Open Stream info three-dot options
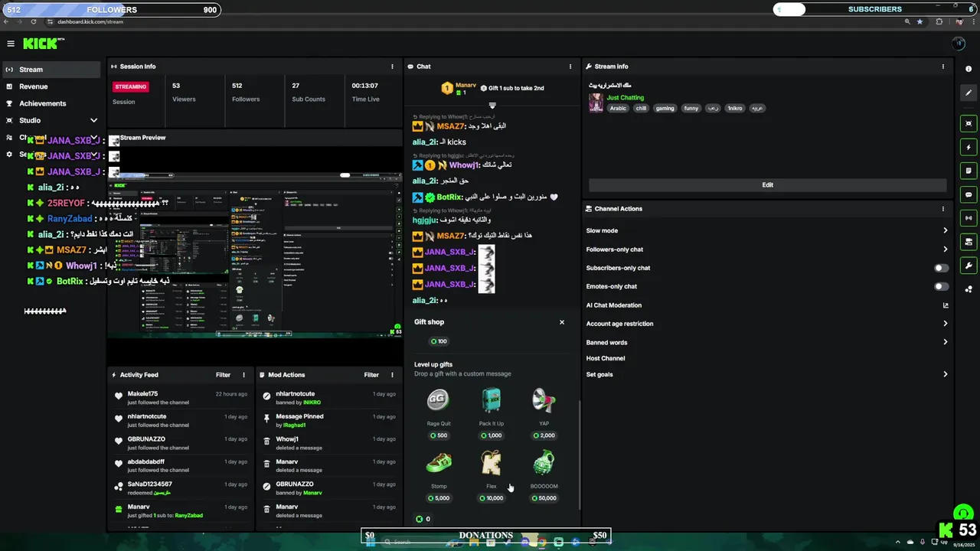This screenshot has height=551, width=980. [x=943, y=67]
